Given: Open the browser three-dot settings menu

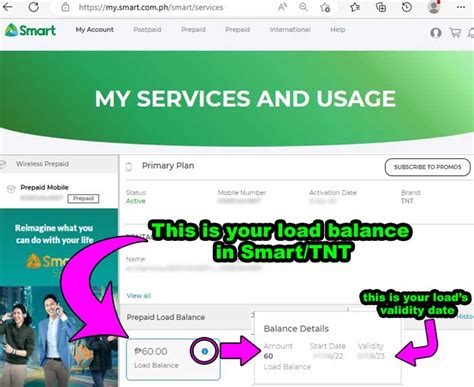Looking at the screenshot, I should pyautogui.click(x=461, y=7).
